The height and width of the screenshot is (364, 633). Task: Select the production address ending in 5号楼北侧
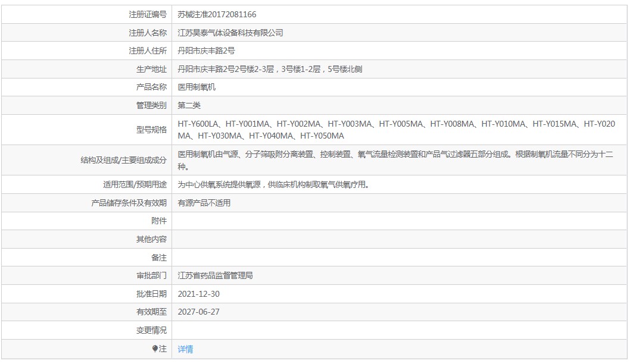[270, 69]
